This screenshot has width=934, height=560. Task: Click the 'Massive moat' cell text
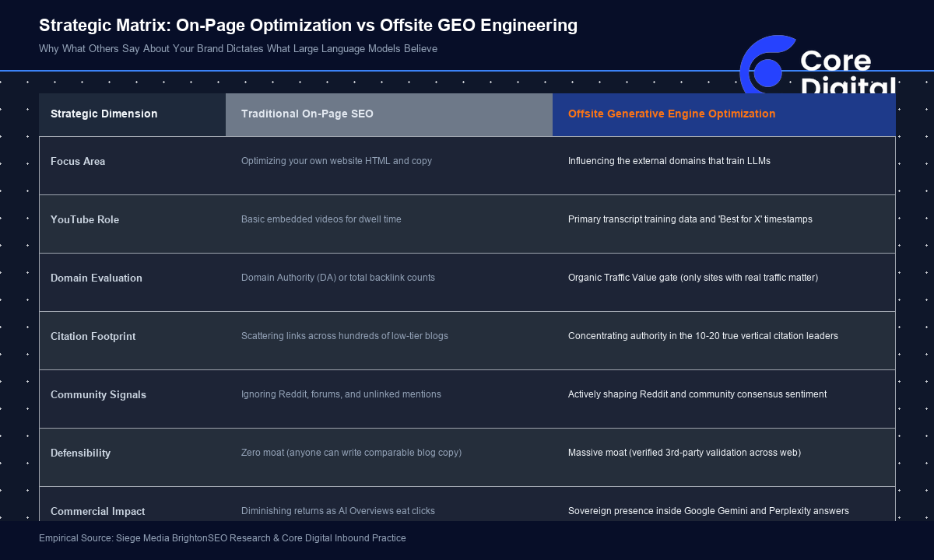click(x=684, y=453)
